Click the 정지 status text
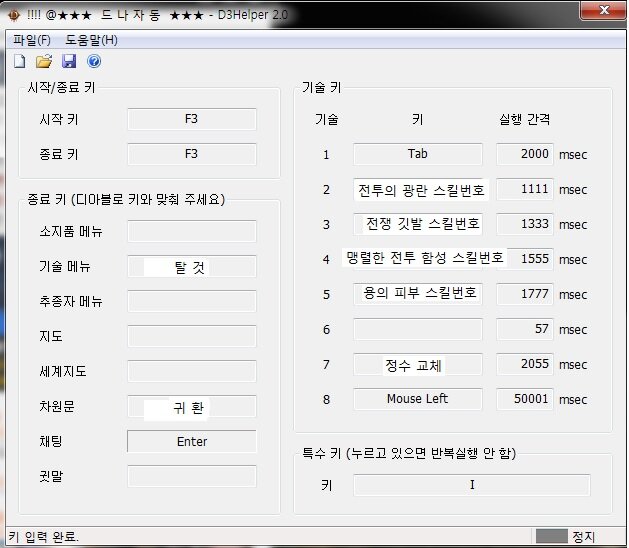This screenshot has height=548, width=629. point(583,536)
